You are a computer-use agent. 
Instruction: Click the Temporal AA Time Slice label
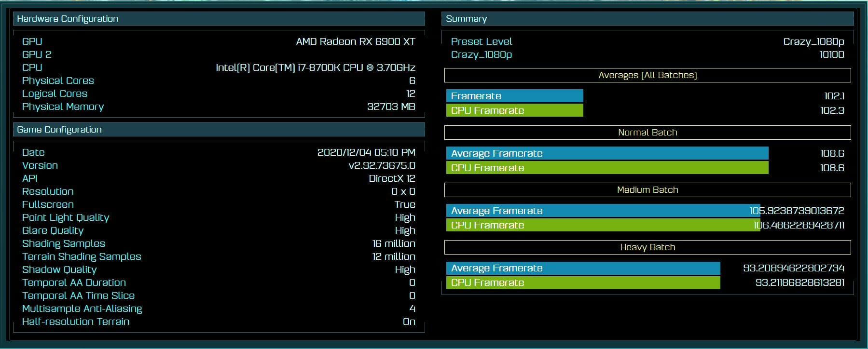click(x=78, y=295)
